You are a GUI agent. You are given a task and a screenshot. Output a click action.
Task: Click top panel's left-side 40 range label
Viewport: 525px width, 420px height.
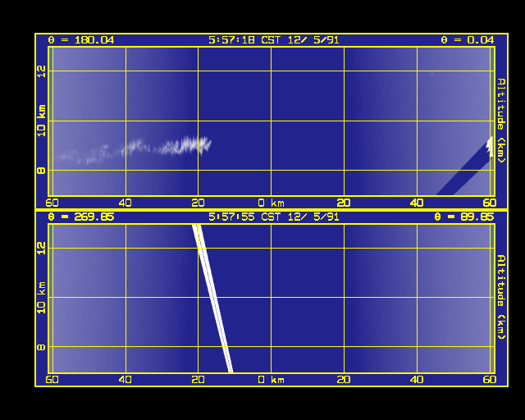click(125, 203)
